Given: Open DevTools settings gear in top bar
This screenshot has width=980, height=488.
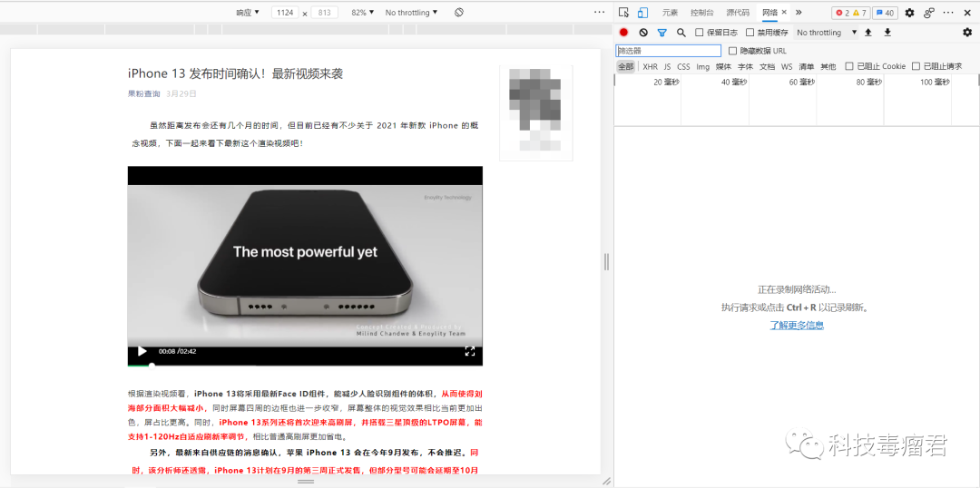Looking at the screenshot, I should [x=909, y=13].
